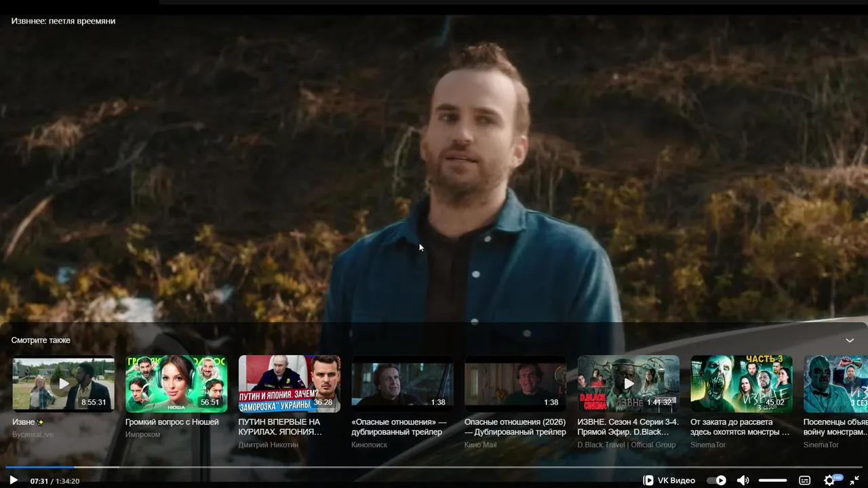This screenshot has height=488, width=868.
Task: Open the Кино Mail trailer thumbnail
Action: [515, 384]
